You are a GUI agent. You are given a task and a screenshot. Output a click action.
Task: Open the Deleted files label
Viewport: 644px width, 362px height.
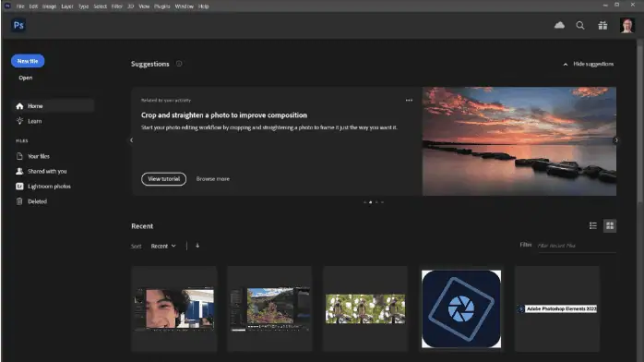[x=38, y=201]
